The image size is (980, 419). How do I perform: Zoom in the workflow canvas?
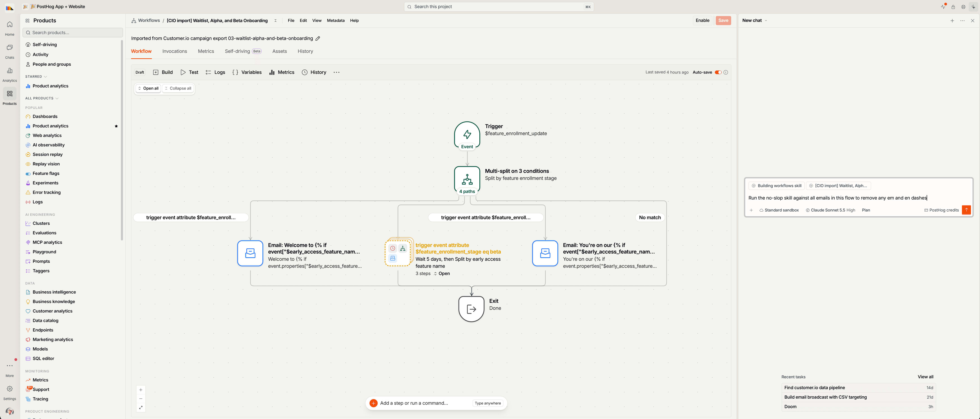[141, 390]
